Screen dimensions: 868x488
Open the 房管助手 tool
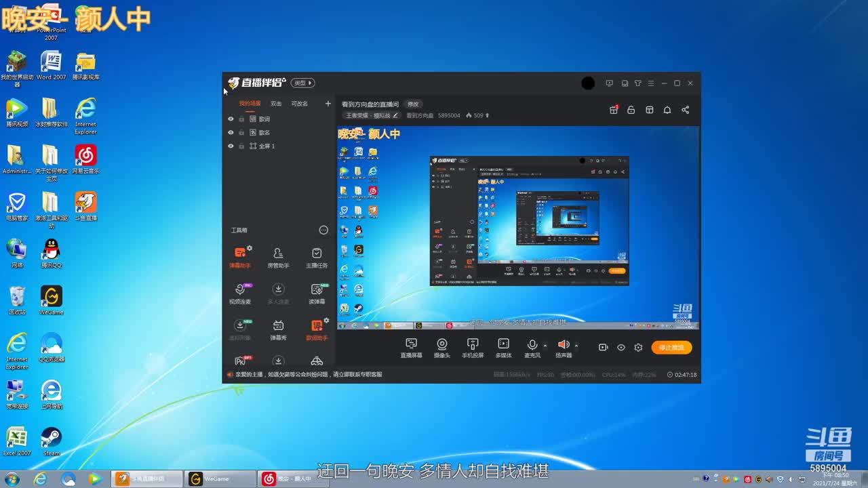[x=278, y=257]
